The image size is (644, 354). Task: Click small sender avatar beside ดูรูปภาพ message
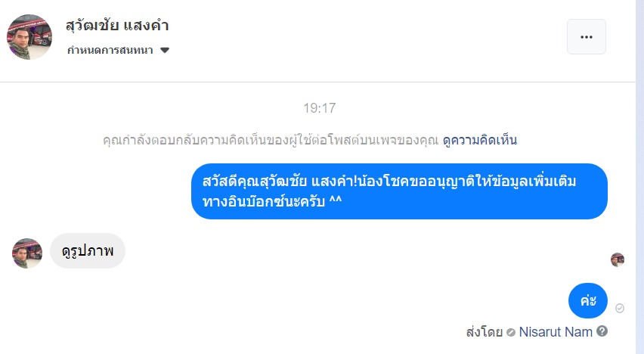[x=27, y=253]
